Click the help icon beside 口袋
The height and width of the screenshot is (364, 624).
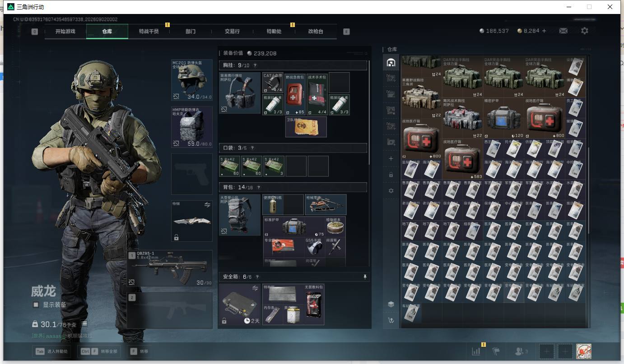point(252,148)
